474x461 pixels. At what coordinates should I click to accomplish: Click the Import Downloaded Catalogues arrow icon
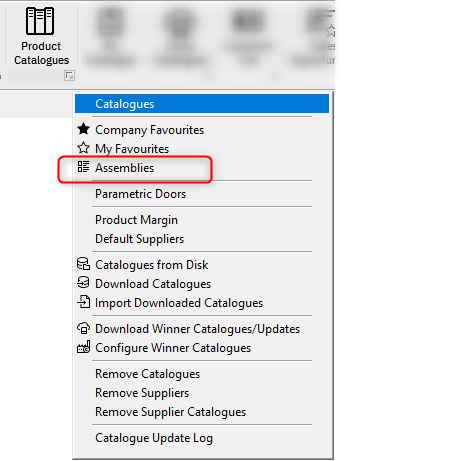click(83, 302)
